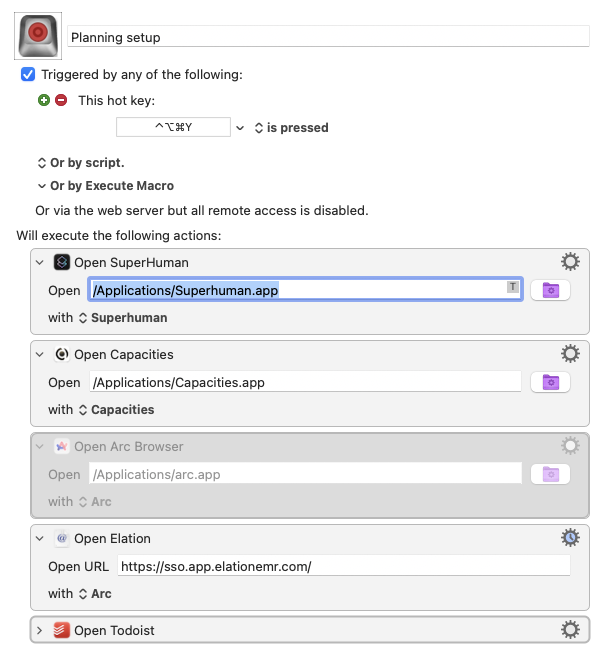Click the web server remote access disabled text
604x671 pixels.
click(x=202, y=211)
